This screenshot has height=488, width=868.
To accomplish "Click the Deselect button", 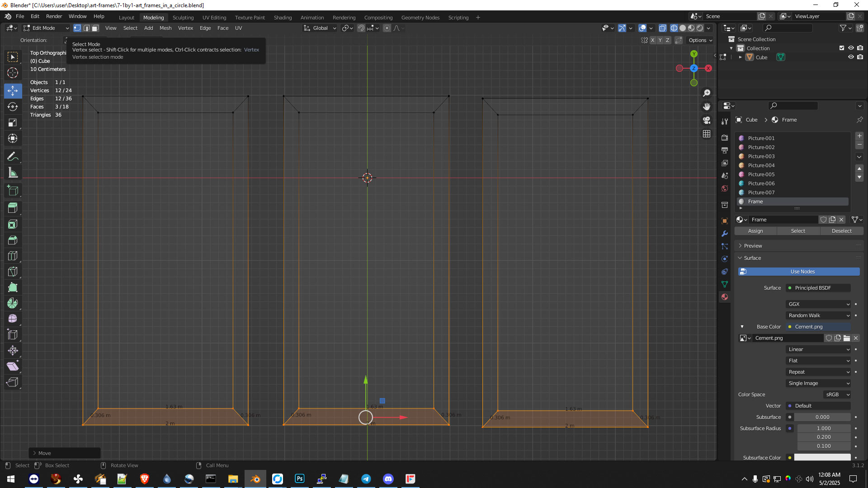I will tap(841, 231).
